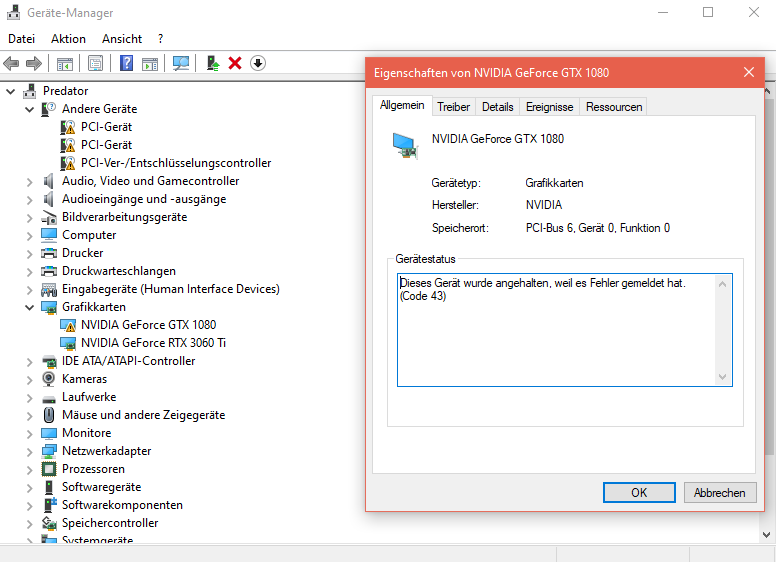776x562 pixels.
Task: Click the Mäuse und andere Zeigegeräte icon
Action: coord(48,415)
